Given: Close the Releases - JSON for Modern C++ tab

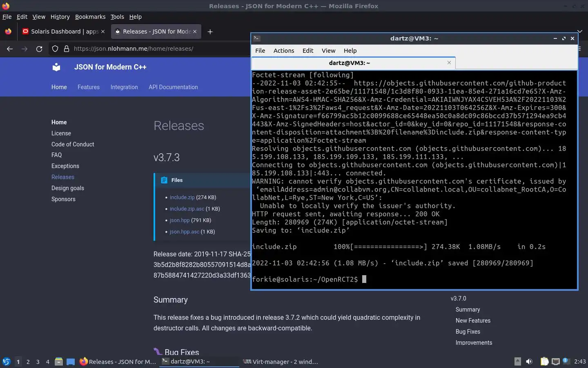Looking at the screenshot, I should tap(195, 31).
